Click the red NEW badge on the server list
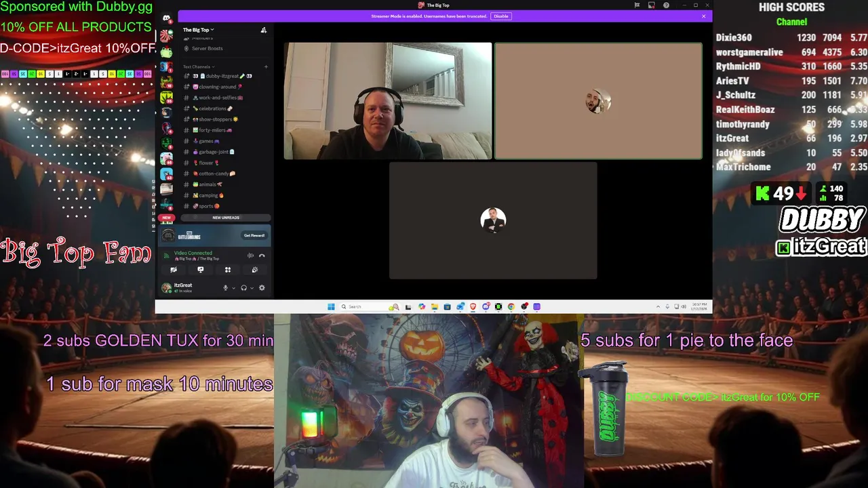The image size is (868, 488). point(166,218)
